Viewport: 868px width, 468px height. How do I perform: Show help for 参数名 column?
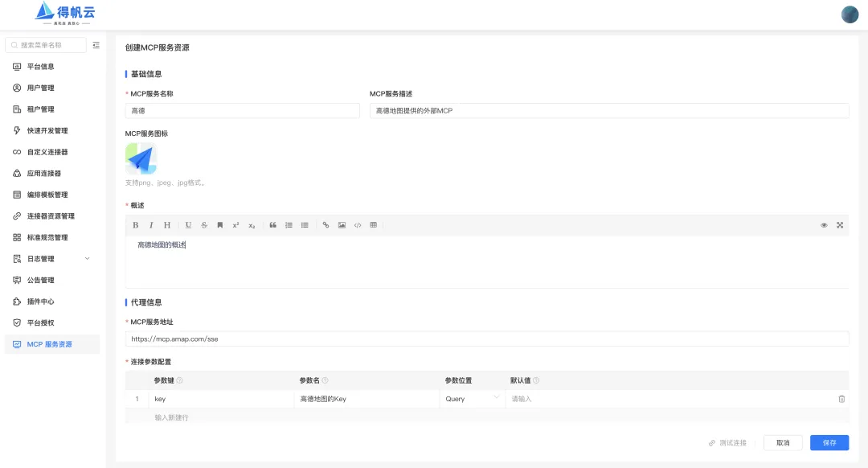click(325, 380)
